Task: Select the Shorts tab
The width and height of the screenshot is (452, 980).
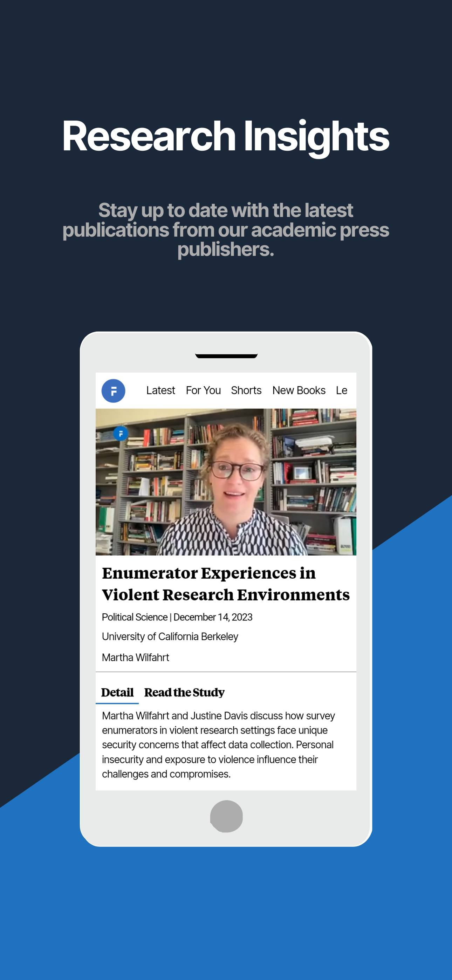Action: [246, 390]
